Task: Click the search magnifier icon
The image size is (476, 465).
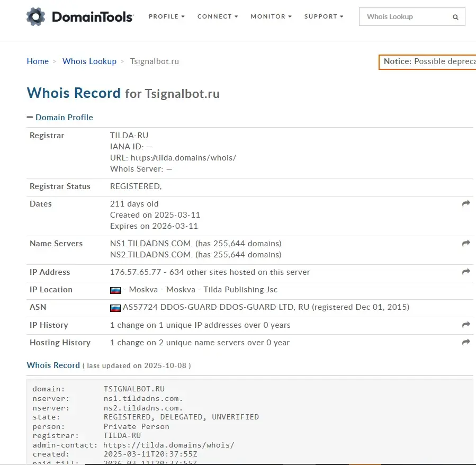Action: tap(455, 17)
